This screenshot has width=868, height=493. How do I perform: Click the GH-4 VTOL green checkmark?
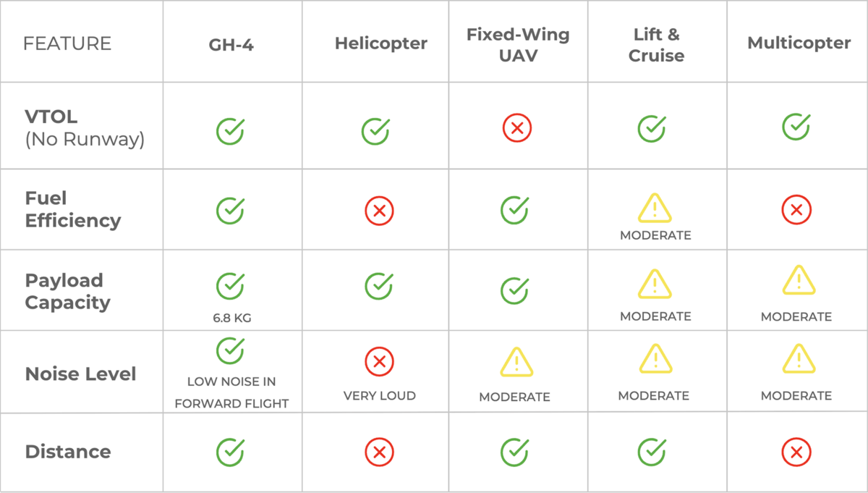tap(230, 131)
